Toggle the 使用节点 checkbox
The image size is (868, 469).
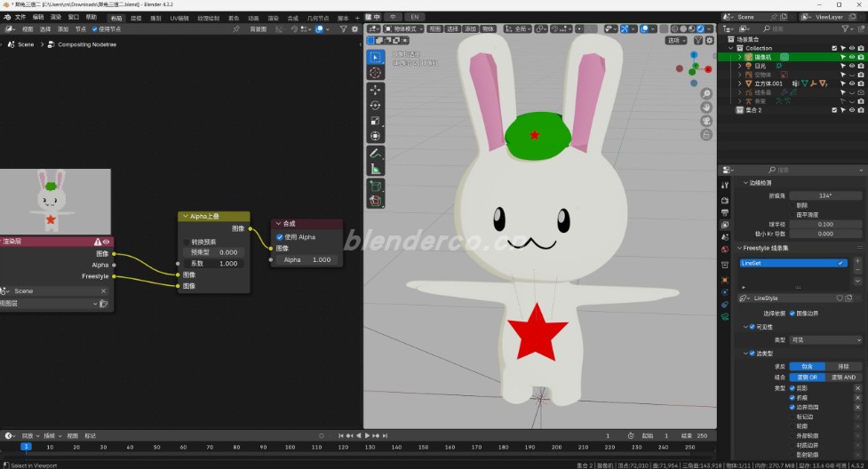95,29
